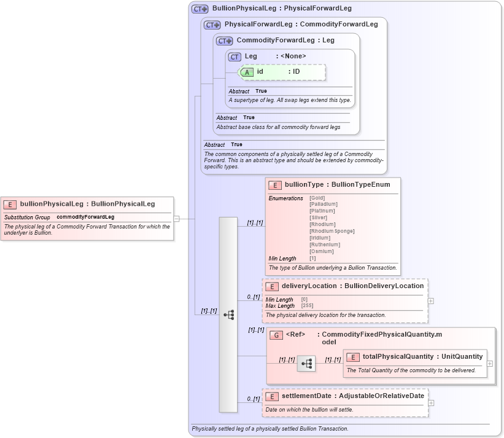The height and width of the screenshot is (438, 504).
Task: Click 'A supertype of leg' description
Action: click(x=290, y=100)
